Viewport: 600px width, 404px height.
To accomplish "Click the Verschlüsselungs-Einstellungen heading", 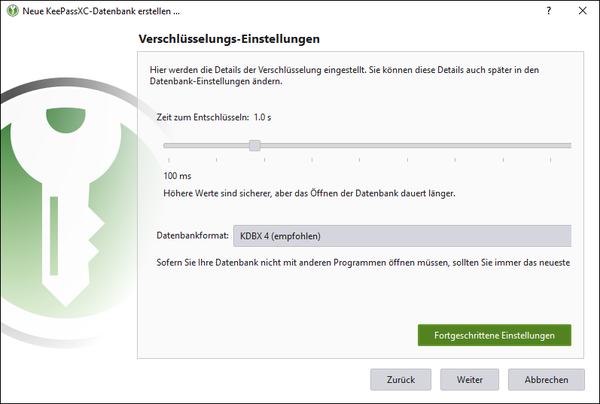I will 229,39.
